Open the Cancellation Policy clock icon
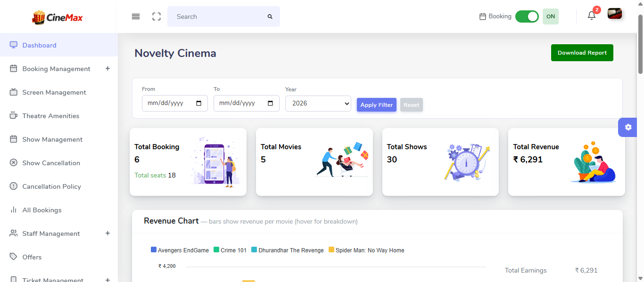644x282 pixels. tap(14, 186)
